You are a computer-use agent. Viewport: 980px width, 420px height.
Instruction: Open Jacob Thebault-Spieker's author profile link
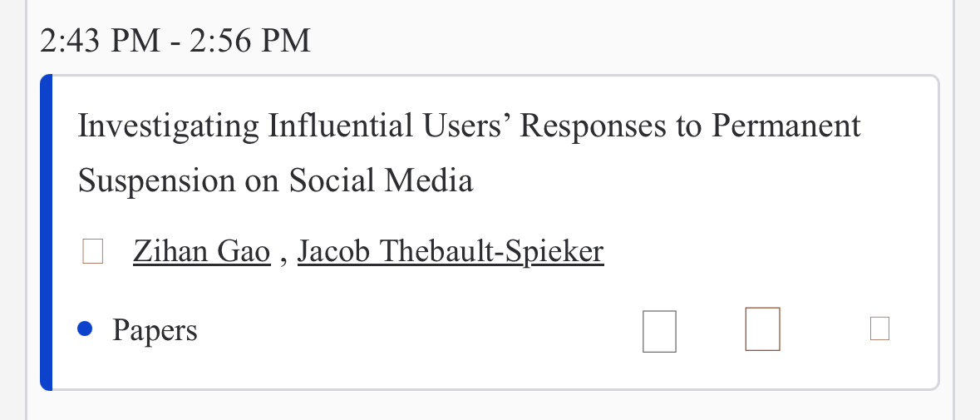point(451,251)
